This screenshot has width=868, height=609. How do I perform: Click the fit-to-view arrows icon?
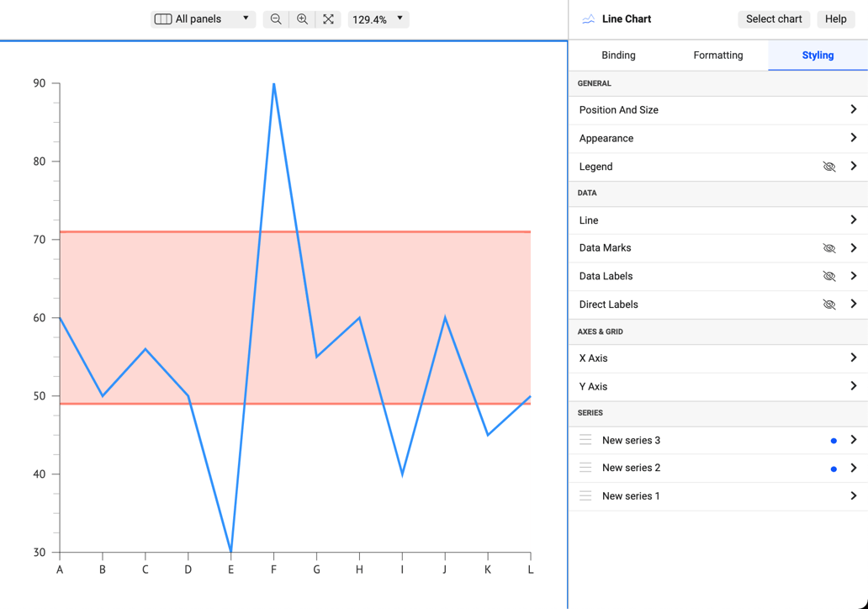tap(328, 19)
